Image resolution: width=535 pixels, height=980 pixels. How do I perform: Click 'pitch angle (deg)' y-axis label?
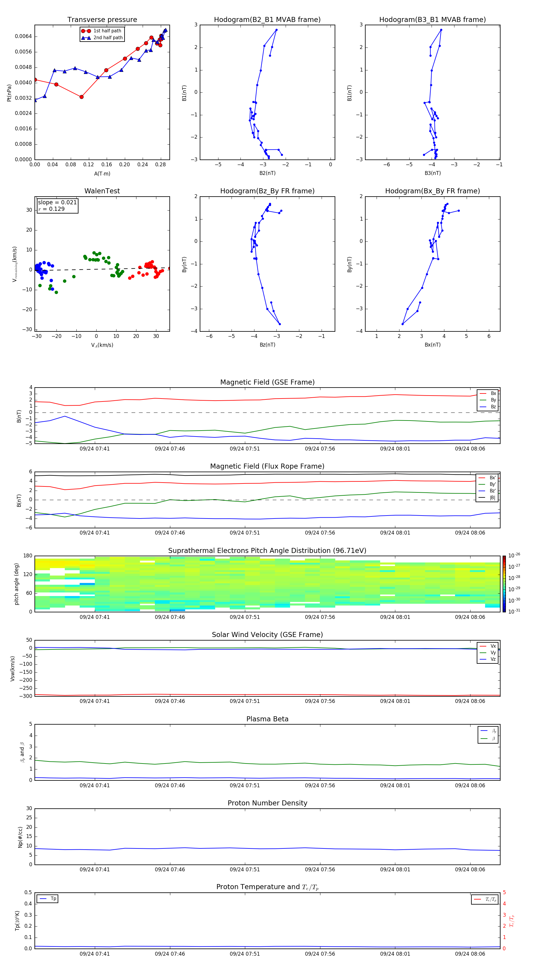tap(16, 584)
